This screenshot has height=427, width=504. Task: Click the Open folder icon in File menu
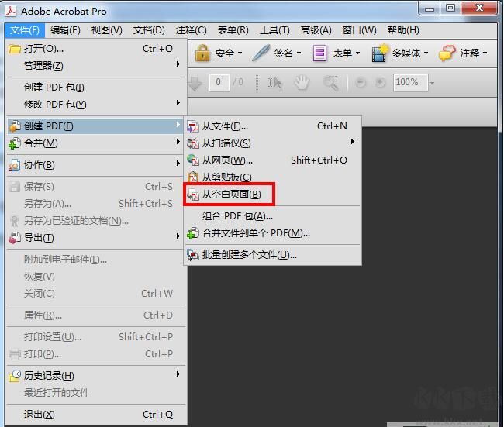click(x=15, y=49)
